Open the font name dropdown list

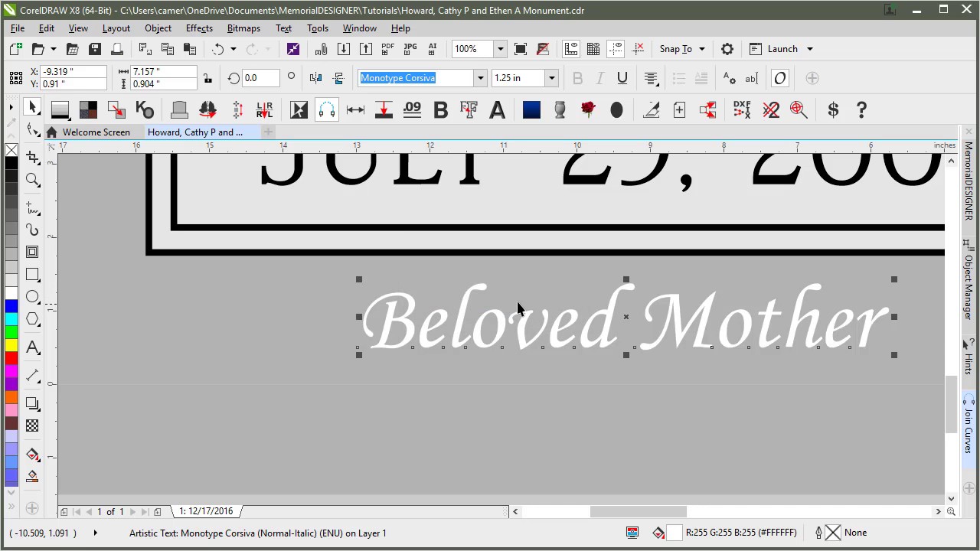click(481, 78)
